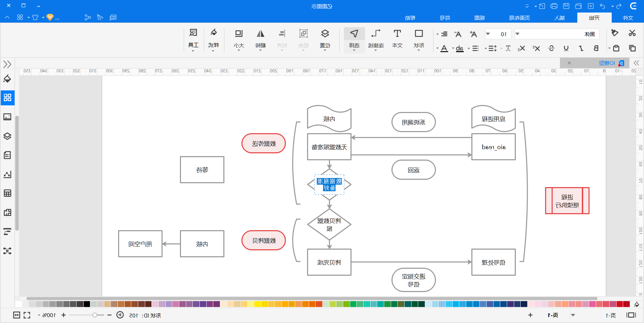The image size is (644, 323).
Task: Pick the black color swatch
Action: [x=87, y=304]
